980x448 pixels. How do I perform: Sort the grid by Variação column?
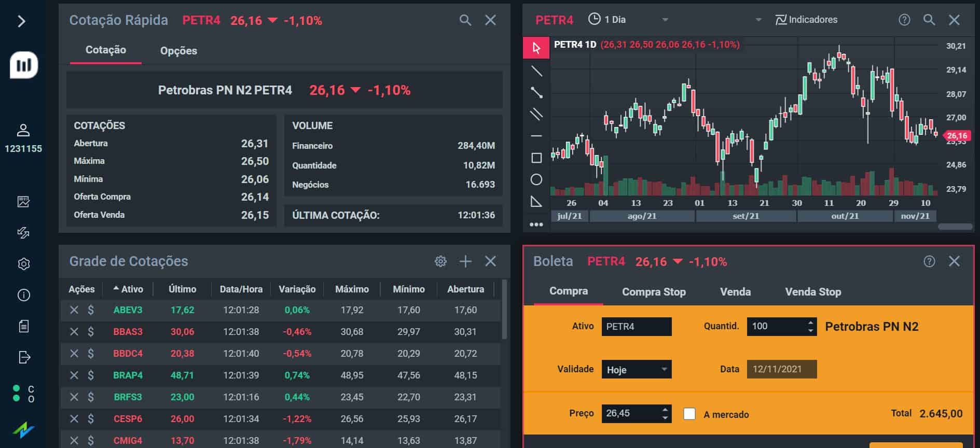click(297, 289)
